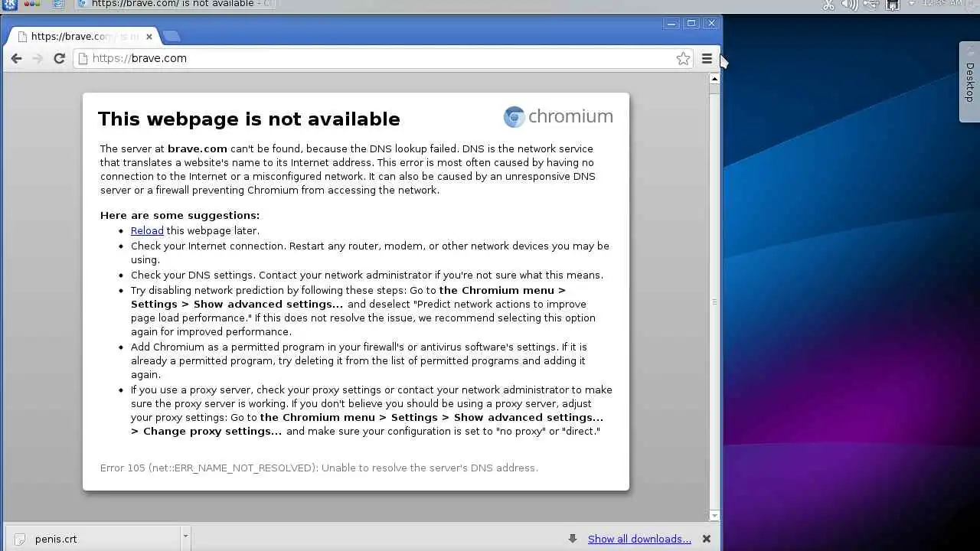Minimize the Chromium window
The image size is (980, 551).
[671, 23]
